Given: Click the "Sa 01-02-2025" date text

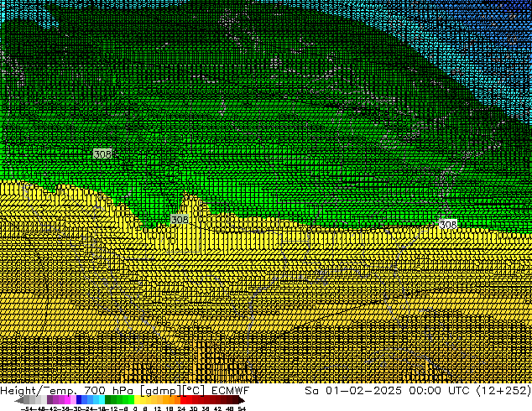Looking at the screenshot, I should coord(353,390).
